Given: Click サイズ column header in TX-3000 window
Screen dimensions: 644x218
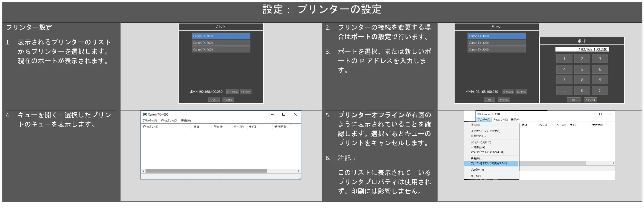Looking at the screenshot, I should tap(573, 125).
